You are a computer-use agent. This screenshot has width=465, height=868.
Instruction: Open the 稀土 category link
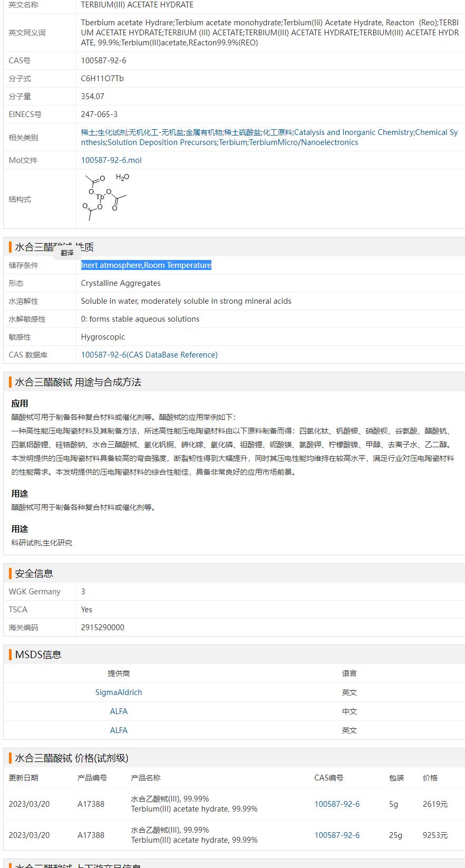pyautogui.click(x=88, y=132)
